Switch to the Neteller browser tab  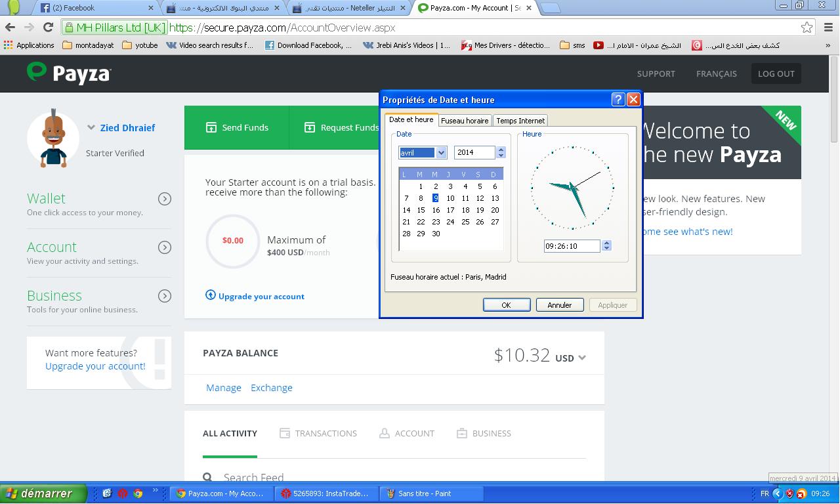tap(349, 8)
